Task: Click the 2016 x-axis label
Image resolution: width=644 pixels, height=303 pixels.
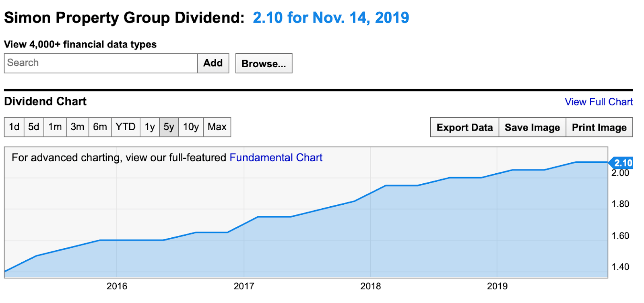Action: [x=117, y=286]
